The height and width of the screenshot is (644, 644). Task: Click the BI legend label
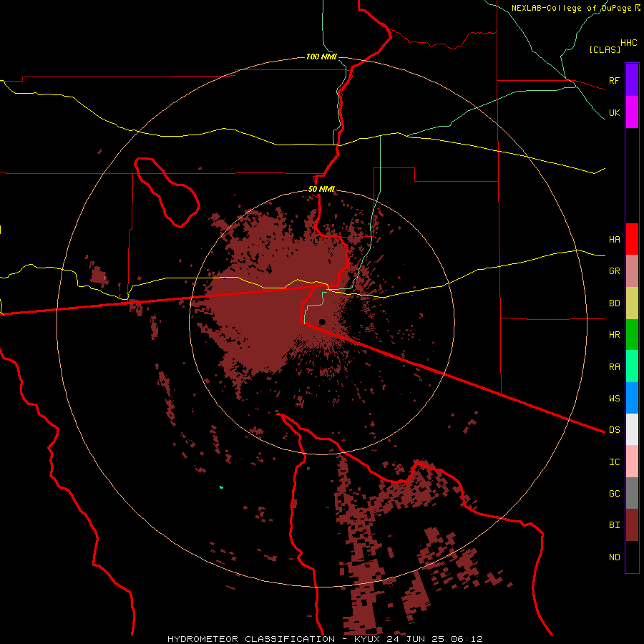coord(614,525)
